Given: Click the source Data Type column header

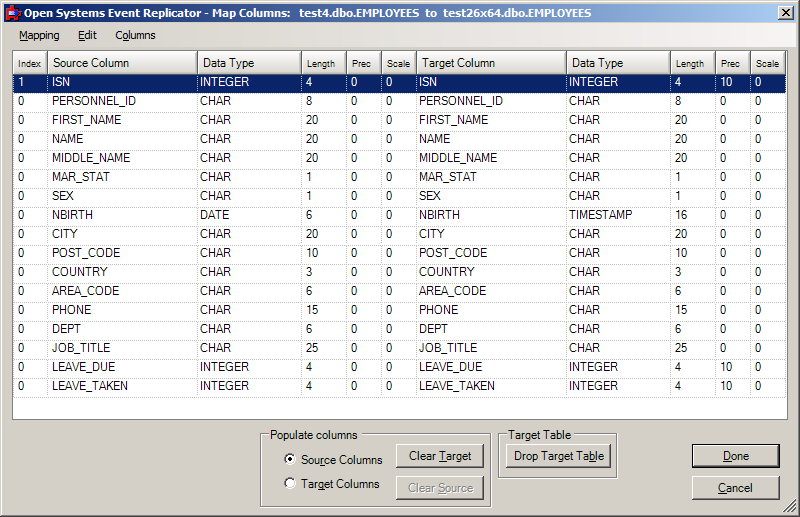Looking at the screenshot, I should pyautogui.click(x=249, y=63).
